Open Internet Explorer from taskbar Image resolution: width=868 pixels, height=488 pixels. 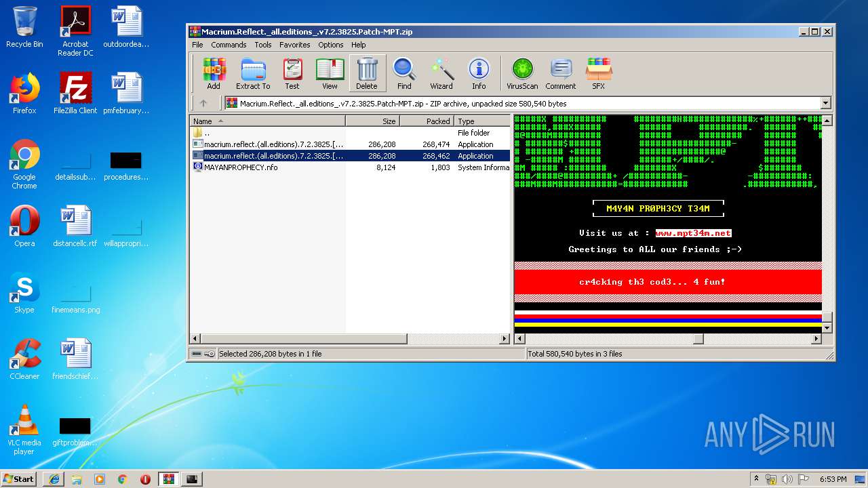tap(54, 479)
